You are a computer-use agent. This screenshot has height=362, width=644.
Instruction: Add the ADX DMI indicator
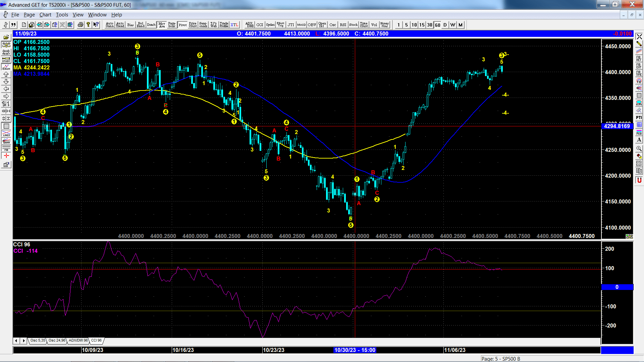click(x=249, y=25)
